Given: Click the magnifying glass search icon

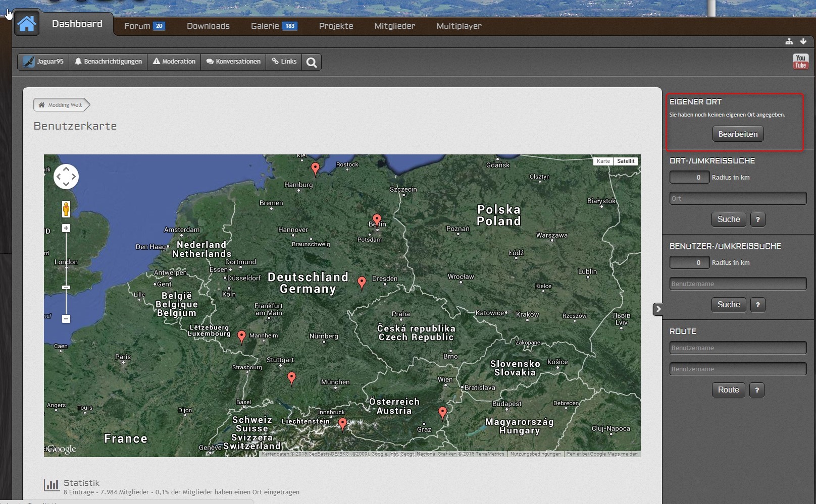Looking at the screenshot, I should [x=312, y=62].
